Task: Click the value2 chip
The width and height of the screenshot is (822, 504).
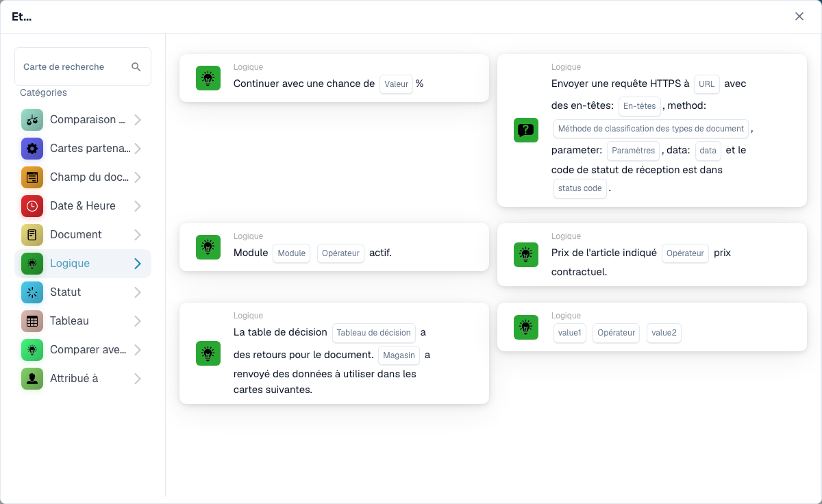Action: click(x=664, y=333)
